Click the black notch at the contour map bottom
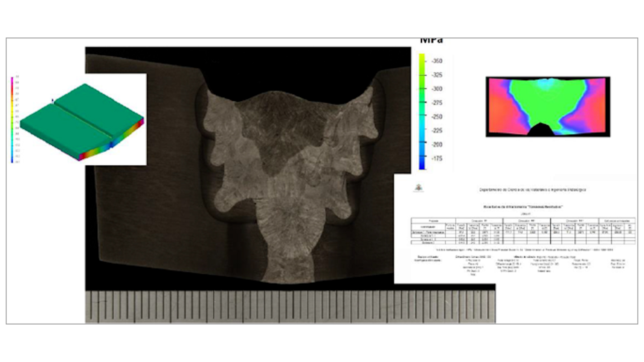The width and height of the screenshot is (644, 362). tap(540, 130)
